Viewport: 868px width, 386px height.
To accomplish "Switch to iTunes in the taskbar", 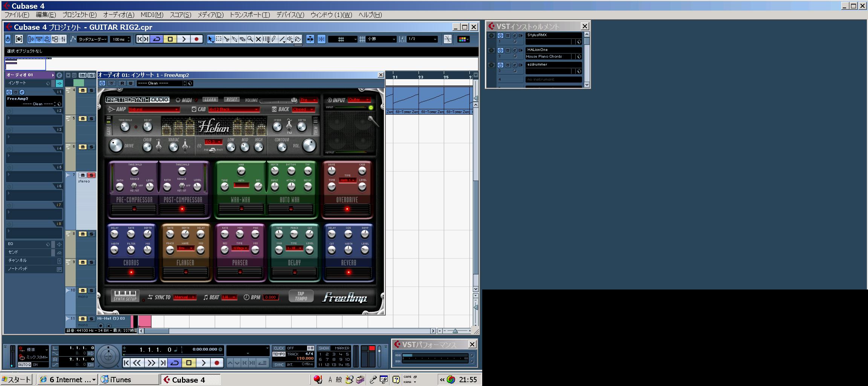I will pyautogui.click(x=128, y=380).
